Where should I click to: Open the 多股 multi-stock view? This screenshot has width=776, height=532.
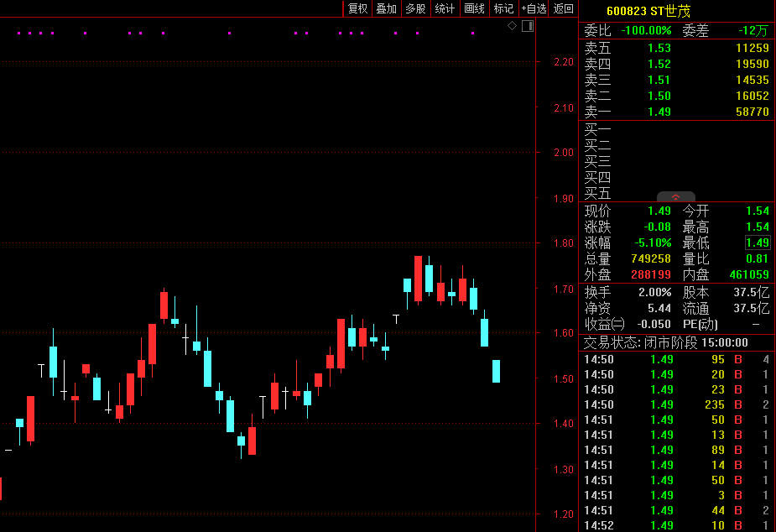[x=415, y=8]
